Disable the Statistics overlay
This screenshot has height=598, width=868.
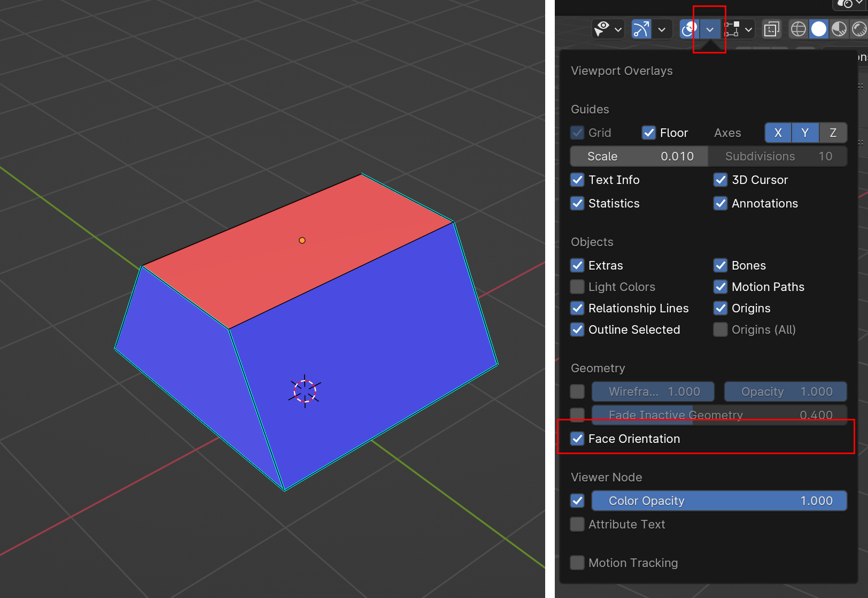[577, 203]
